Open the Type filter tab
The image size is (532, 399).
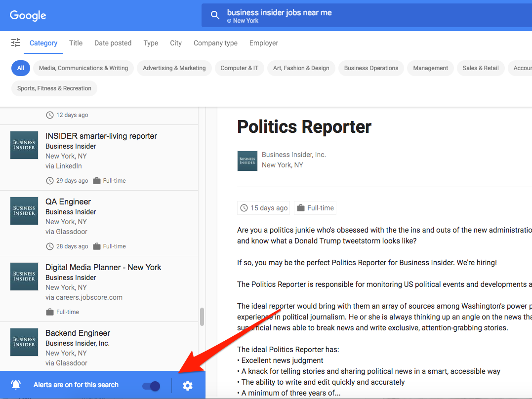coord(151,43)
